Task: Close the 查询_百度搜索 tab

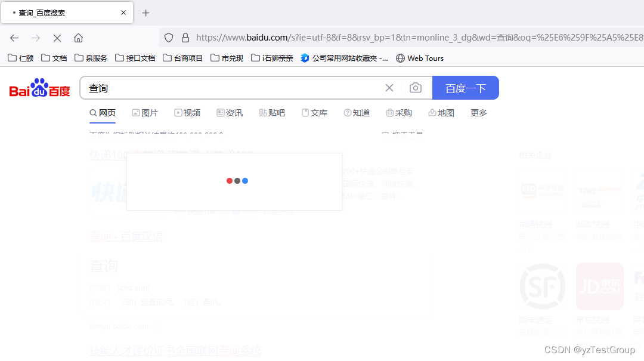Action: pos(123,13)
